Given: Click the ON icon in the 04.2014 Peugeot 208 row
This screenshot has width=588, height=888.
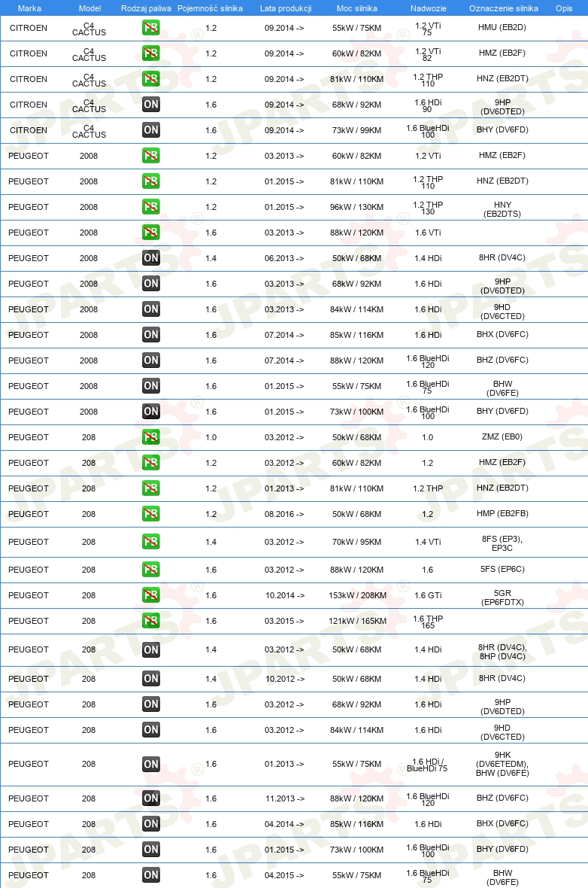Looking at the screenshot, I should pyautogui.click(x=150, y=823).
